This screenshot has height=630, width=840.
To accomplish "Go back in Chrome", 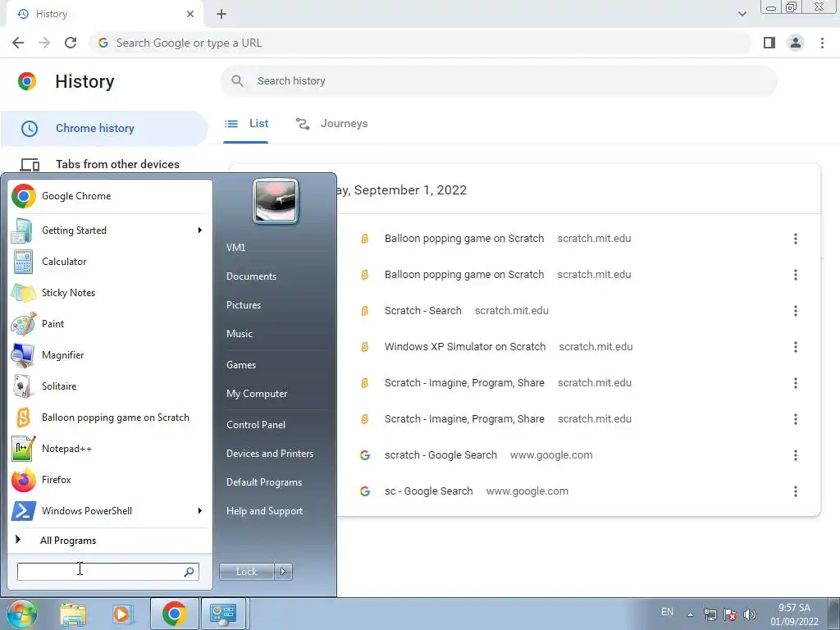I will click(x=18, y=43).
